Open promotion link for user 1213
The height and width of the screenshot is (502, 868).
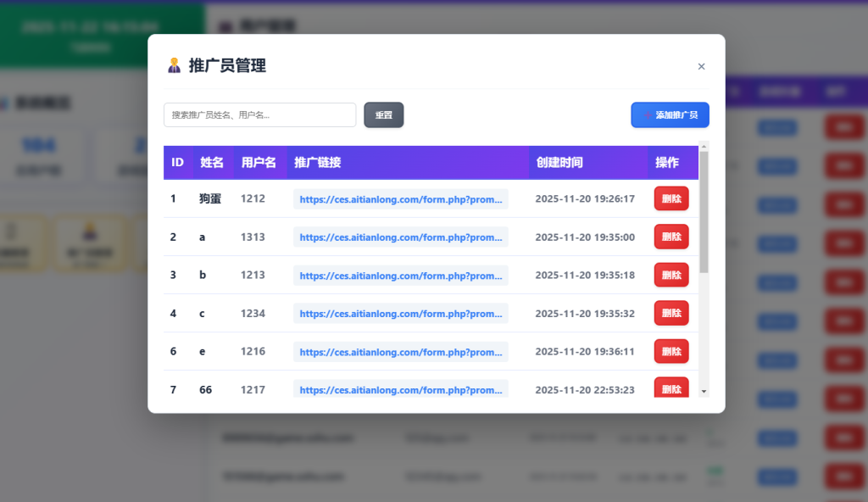tap(401, 276)
